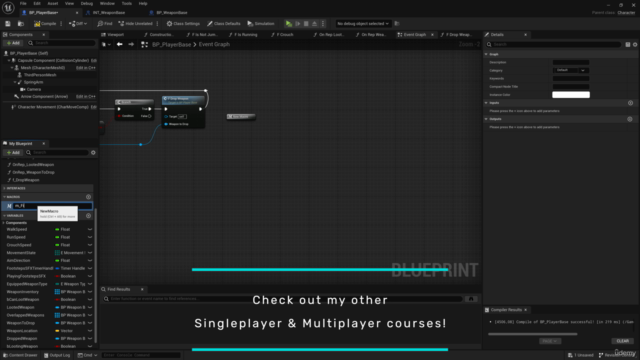The image size is (640, 360).
Task: Select the f_DropWeapon function
Action: pyautogui.click(x=26, y=180)
